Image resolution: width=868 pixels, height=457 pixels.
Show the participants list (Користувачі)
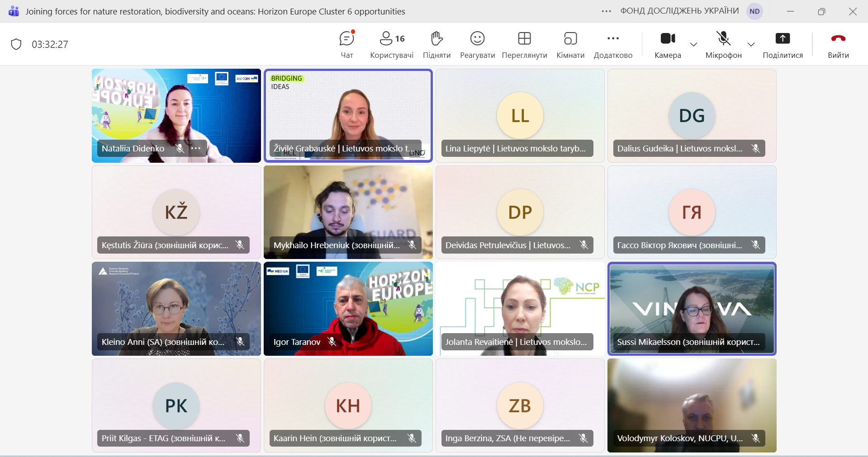(392, 44)
